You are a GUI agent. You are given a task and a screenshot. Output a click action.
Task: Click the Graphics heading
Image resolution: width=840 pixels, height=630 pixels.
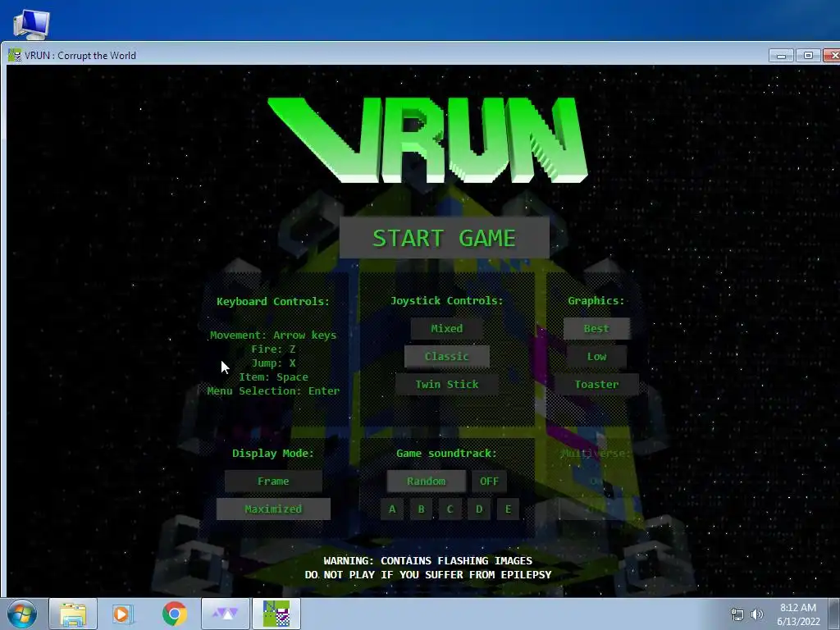click(x=596, y=300)
